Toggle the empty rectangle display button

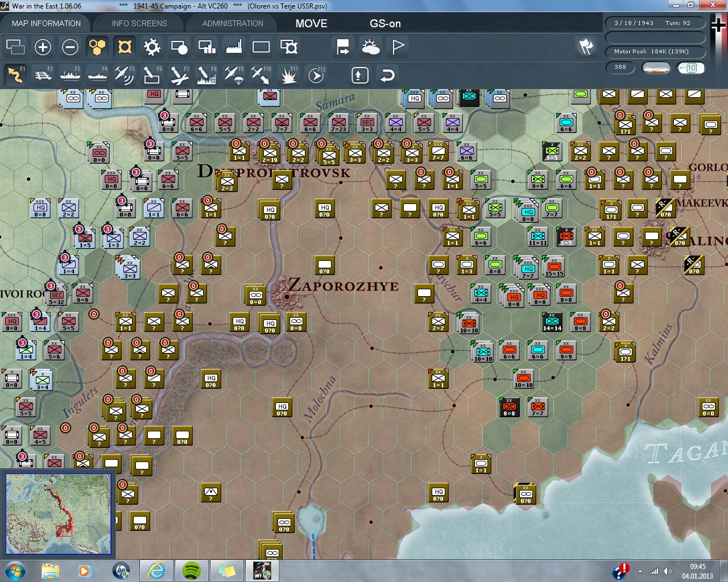[261, 47]
